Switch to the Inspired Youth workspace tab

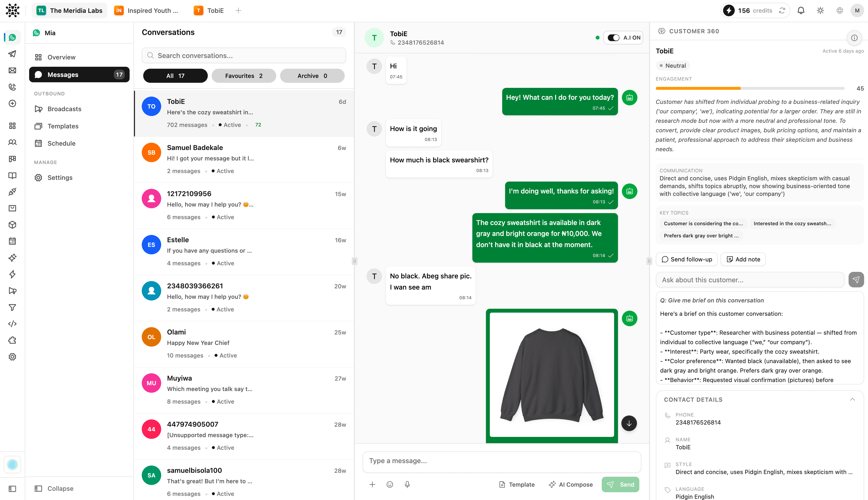[147, 11]
